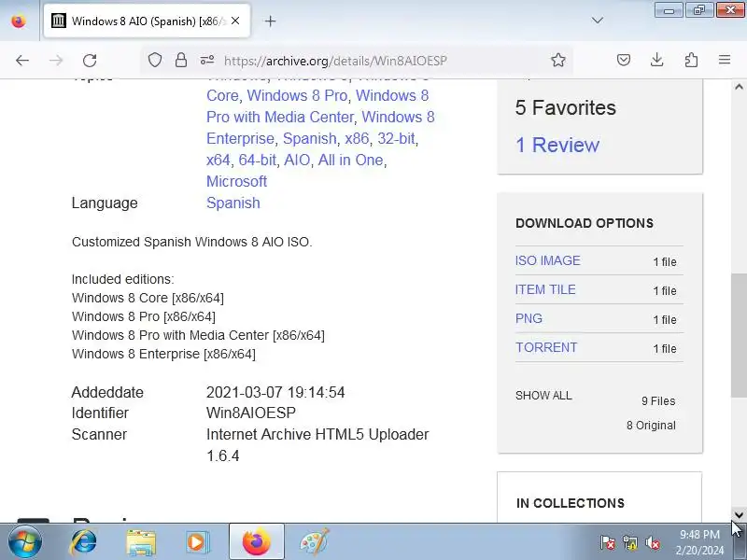The width and height of the screenshot is (747, 560).
Task: Open the Windows 8 Pro topic link
Action: pyautogui.click(x=297, y=95)
